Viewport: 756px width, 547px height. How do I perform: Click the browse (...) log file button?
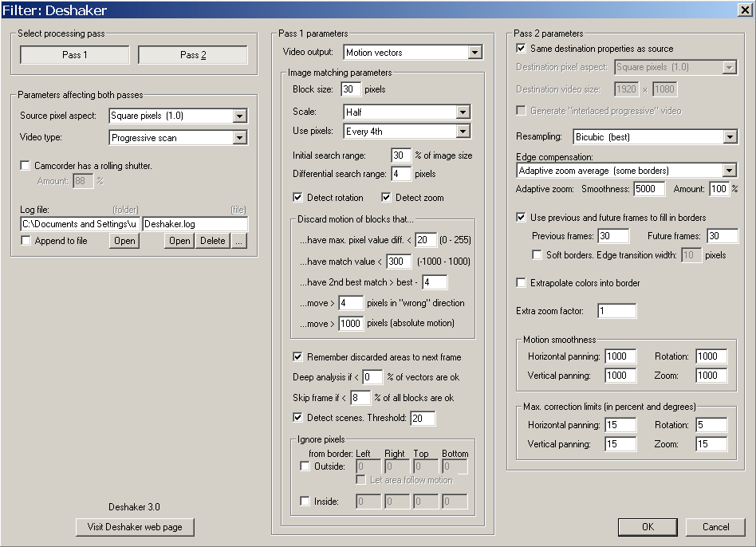click(239, 241)
